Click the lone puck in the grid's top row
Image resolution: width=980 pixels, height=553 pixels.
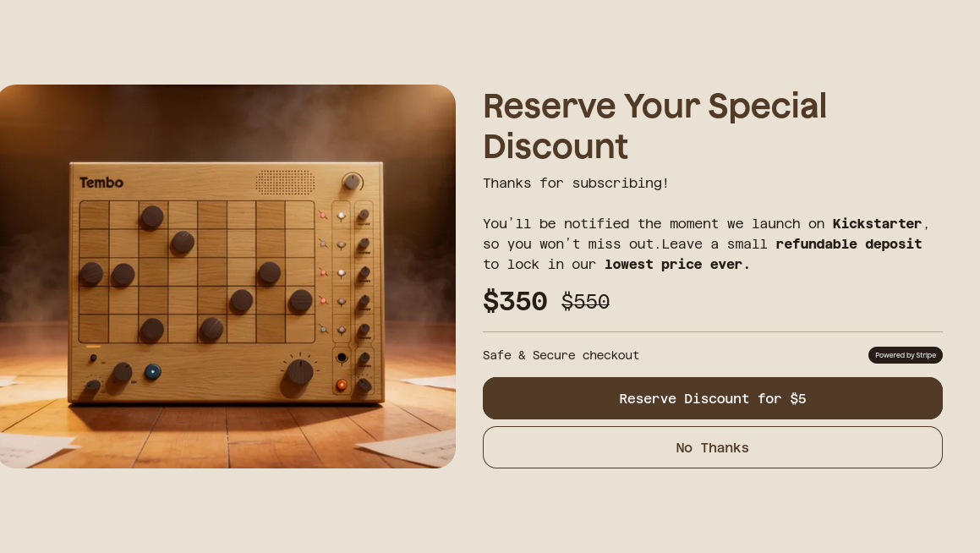coord(152,216)
